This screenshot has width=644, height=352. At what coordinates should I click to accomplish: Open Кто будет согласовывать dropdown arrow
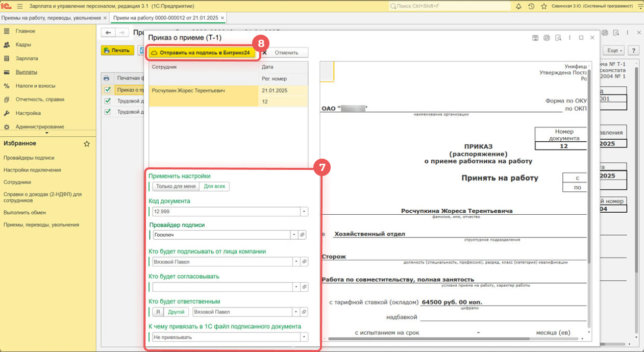[x=295, y=287]
